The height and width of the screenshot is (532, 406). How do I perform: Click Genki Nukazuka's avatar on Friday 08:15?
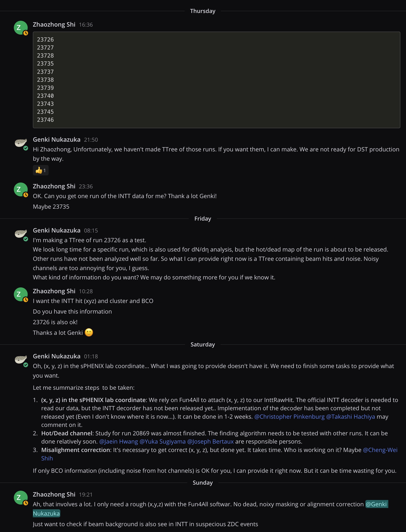point(21,234)
